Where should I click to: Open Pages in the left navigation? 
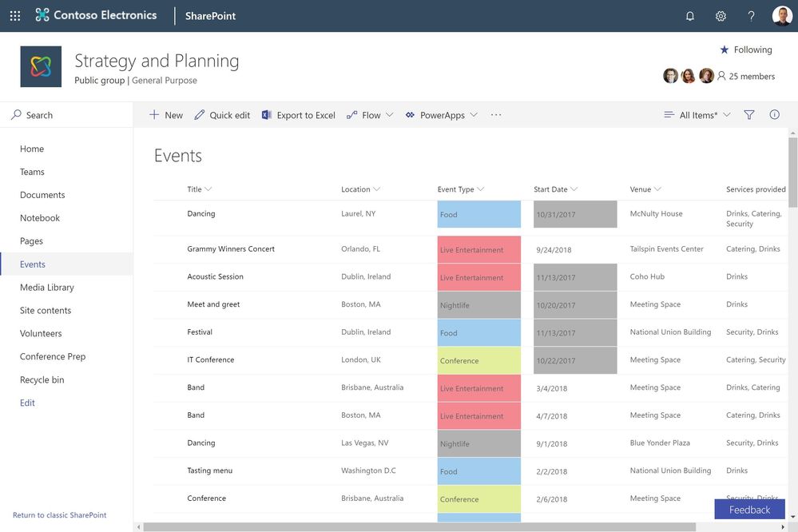point(31,240)
